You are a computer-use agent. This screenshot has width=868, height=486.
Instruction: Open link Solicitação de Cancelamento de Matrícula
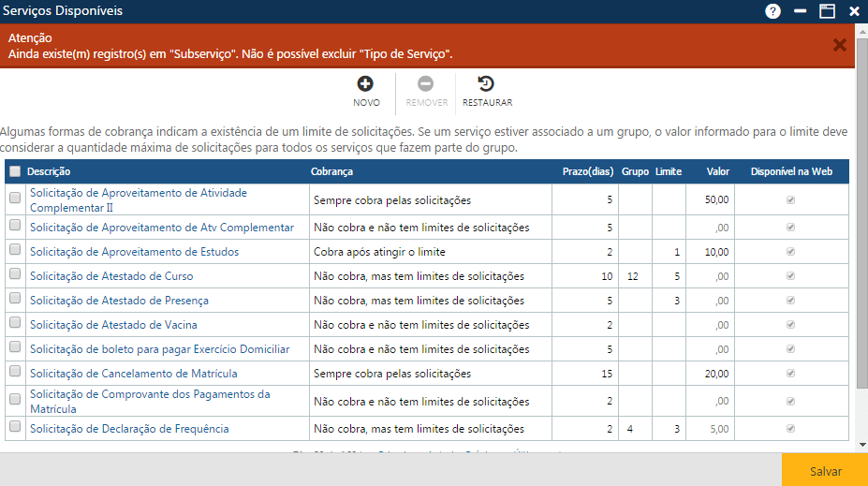[133, 374]
